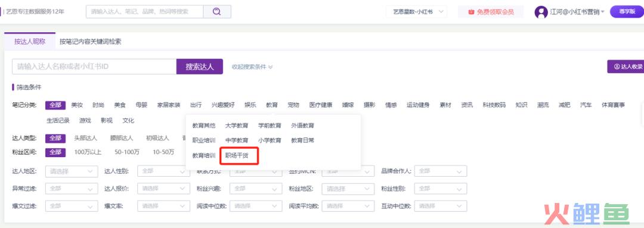Filter by 腰部达人 type
644x228 pixels.
click(122, 138)
